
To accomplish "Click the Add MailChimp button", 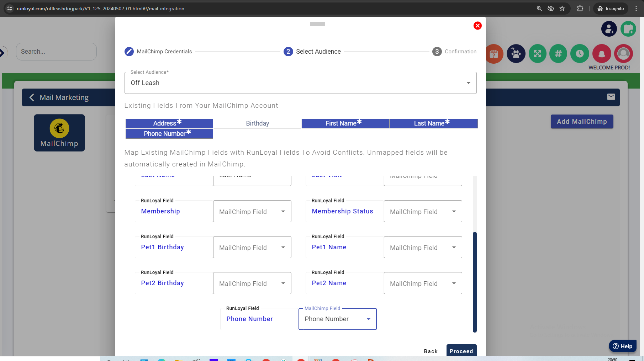I will [582, 122].
